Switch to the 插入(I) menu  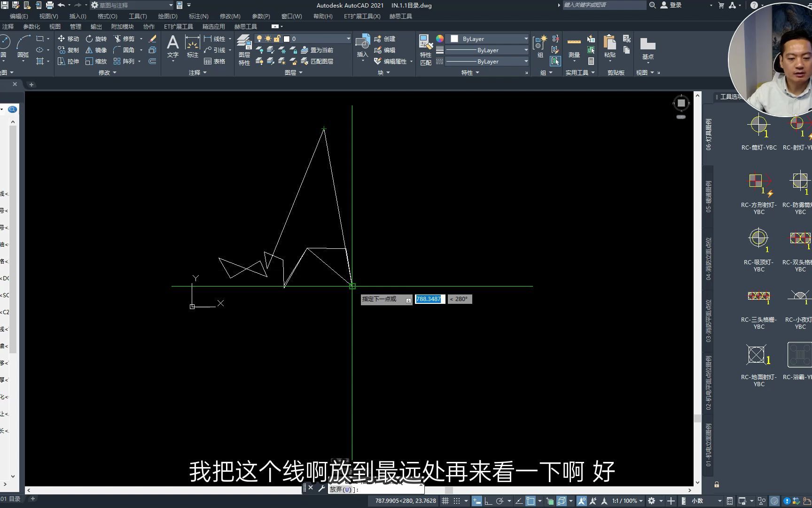(x=77, y=16)
